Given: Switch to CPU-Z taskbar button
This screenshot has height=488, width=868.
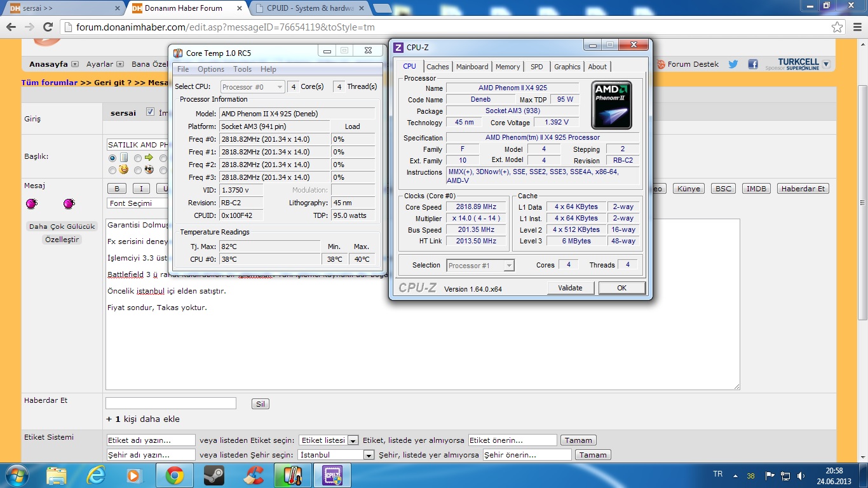Looking at the screenshot, I should 333,475.
